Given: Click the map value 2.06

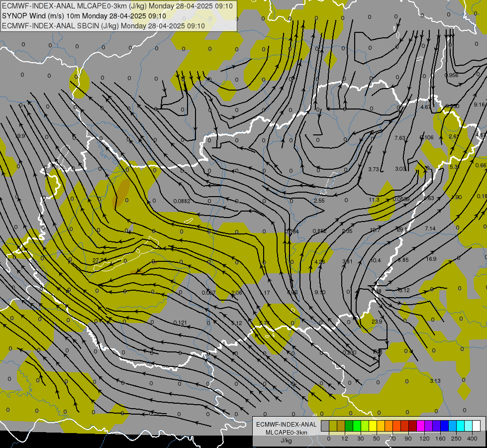Looking at the screenshot, I should tap(237, 293).
